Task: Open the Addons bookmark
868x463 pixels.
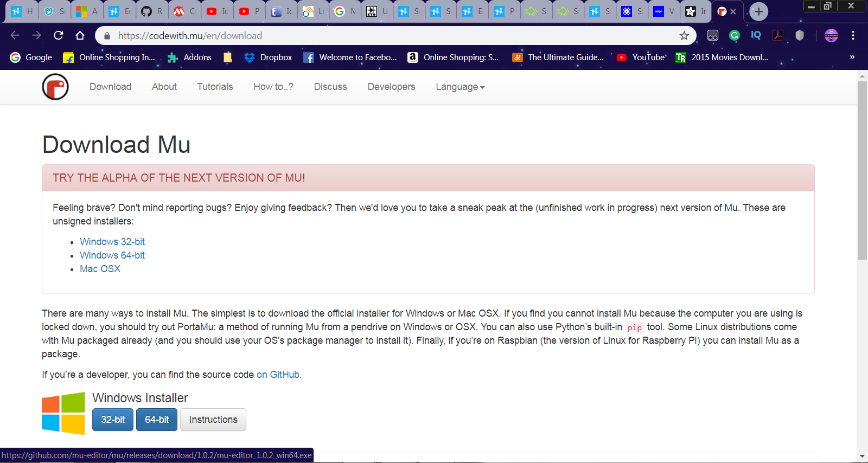Action: [189, 57]
